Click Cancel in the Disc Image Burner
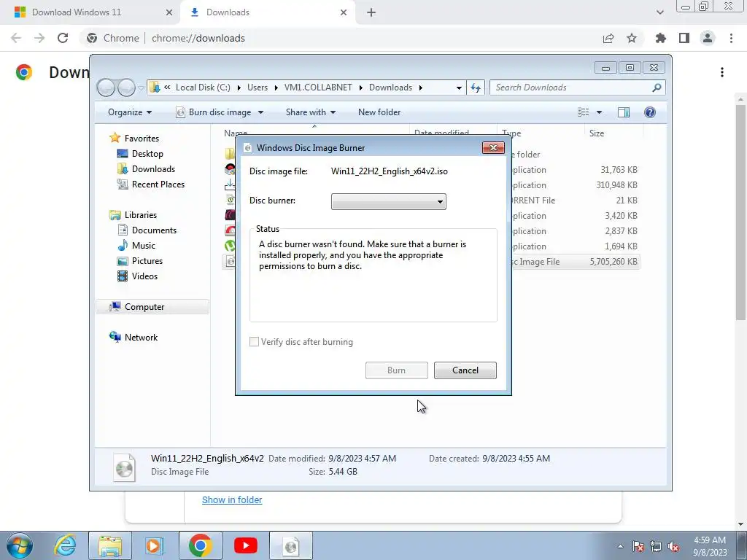Image resolution: width=747 pixels, height=560 pixels. pos(465,370)
